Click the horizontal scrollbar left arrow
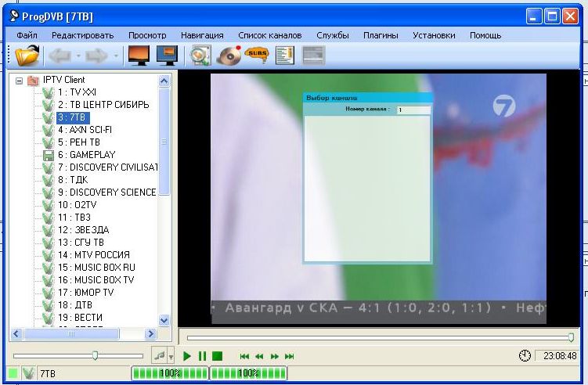The height and width of the screenshot is (385, 588). click(16, 333)
